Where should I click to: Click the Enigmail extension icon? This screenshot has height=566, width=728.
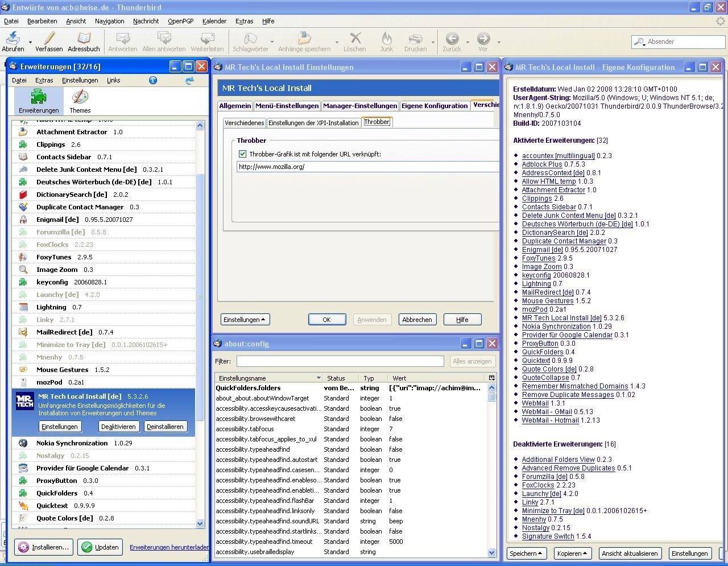[x=23, y=220]
